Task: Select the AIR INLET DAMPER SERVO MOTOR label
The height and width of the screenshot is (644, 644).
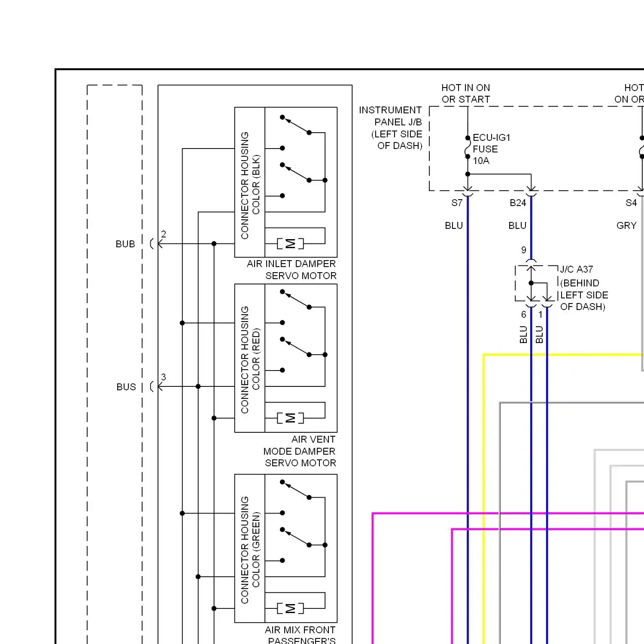Action: (292, 270)
